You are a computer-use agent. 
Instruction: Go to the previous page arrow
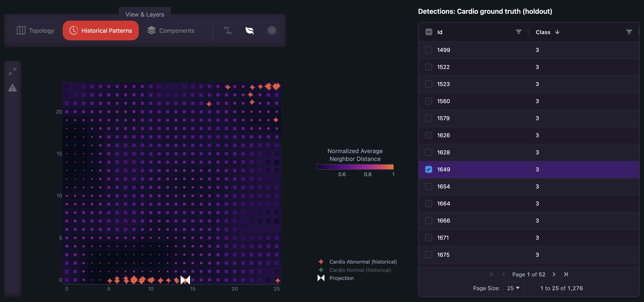pos(504,274)
